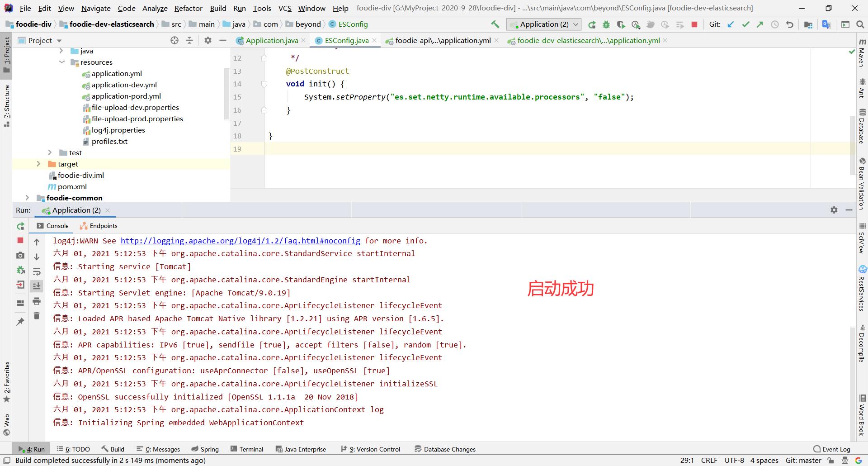Open the Terminal tool window button
The width and height of the screenshot is (868, 466).
[x=247, y=449]
